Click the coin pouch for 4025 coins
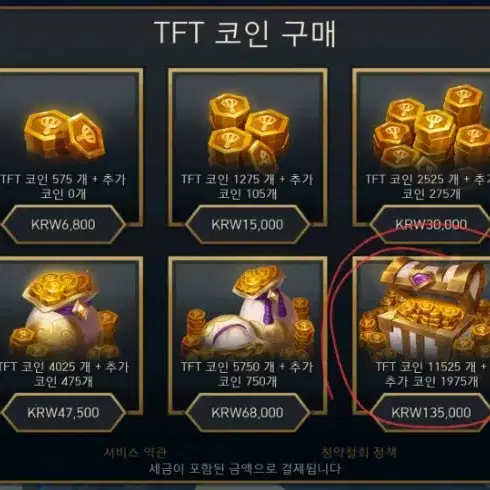490x490 pixels. 63,314
